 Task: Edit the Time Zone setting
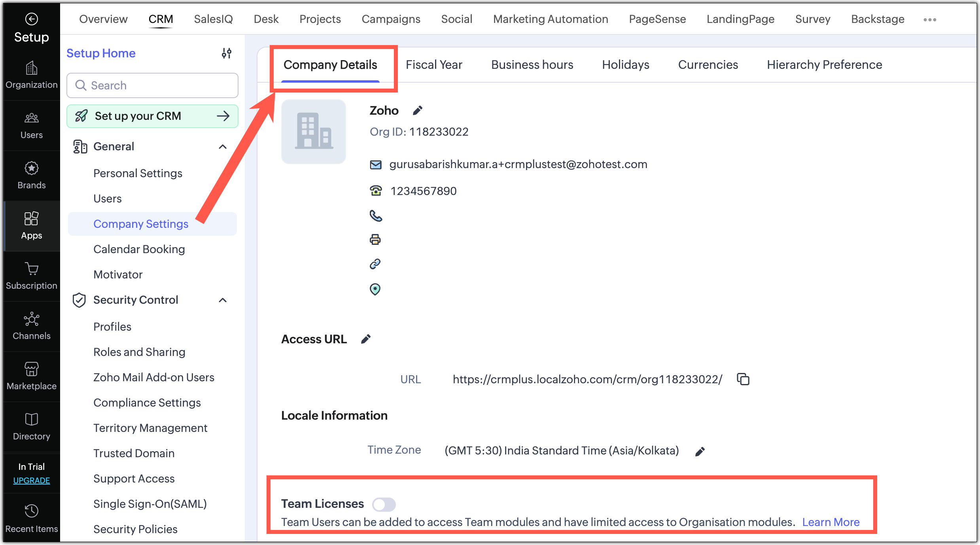[700, 451]
